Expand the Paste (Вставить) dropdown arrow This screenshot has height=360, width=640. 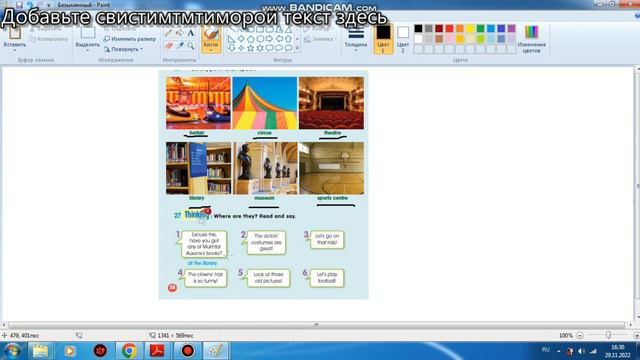[x=15, y=50]
